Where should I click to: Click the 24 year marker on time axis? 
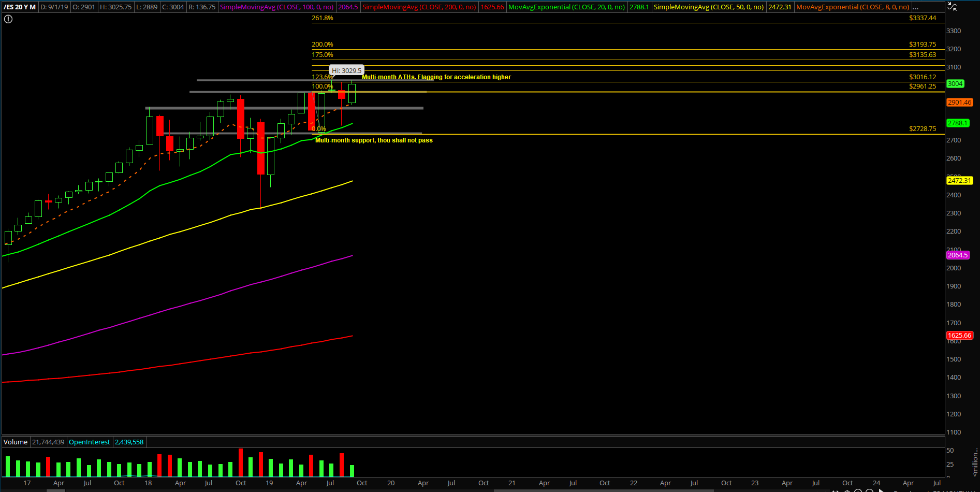pos(876,483)
